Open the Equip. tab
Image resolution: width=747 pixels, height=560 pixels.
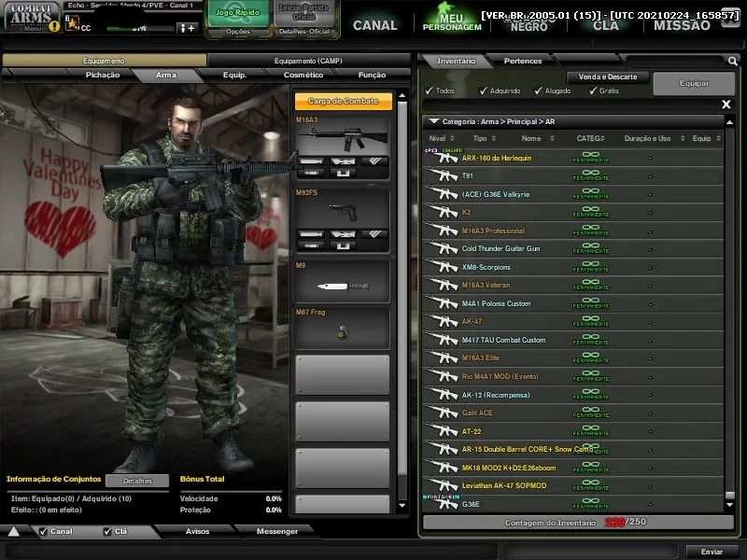click(x=235, y=75)
